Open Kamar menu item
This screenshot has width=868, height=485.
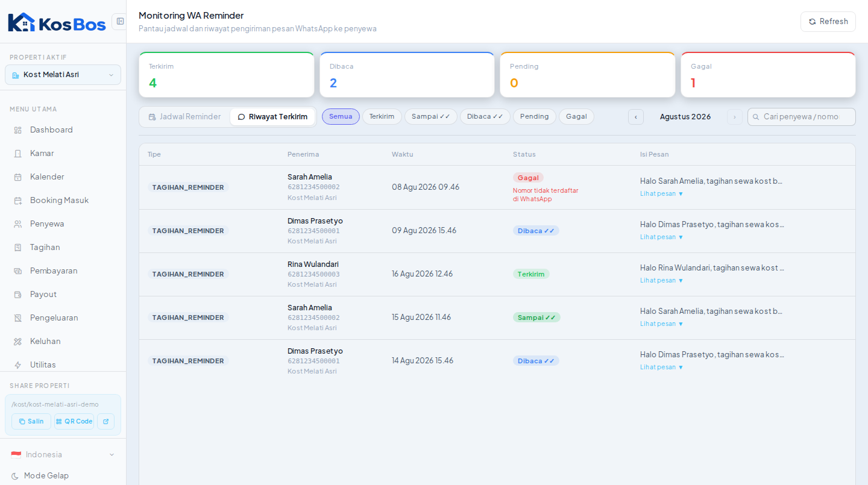point(63,154)
